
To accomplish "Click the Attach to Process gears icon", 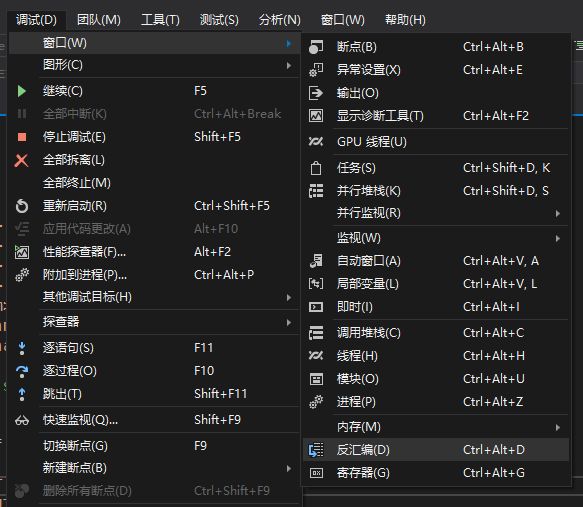I will click(x=22, y=275).
